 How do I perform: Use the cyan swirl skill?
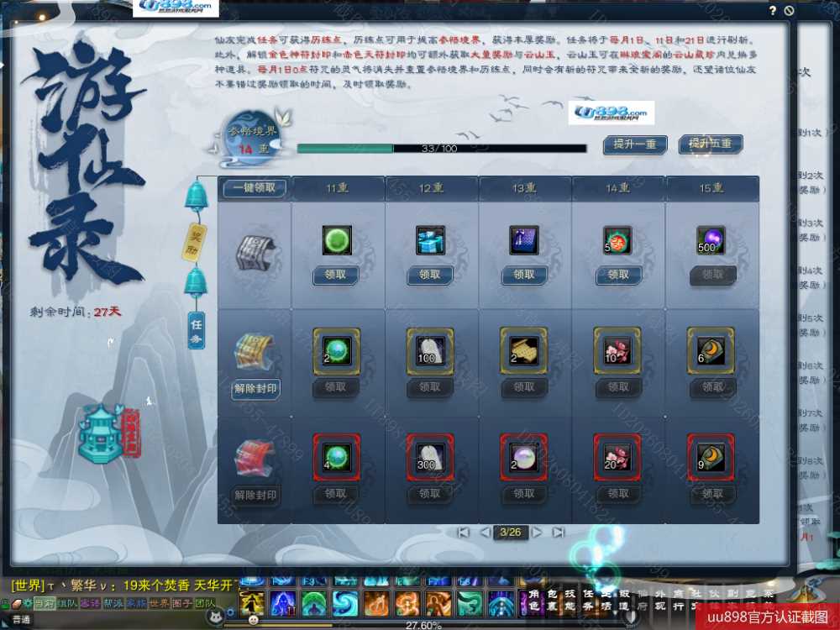coord(345,604)
